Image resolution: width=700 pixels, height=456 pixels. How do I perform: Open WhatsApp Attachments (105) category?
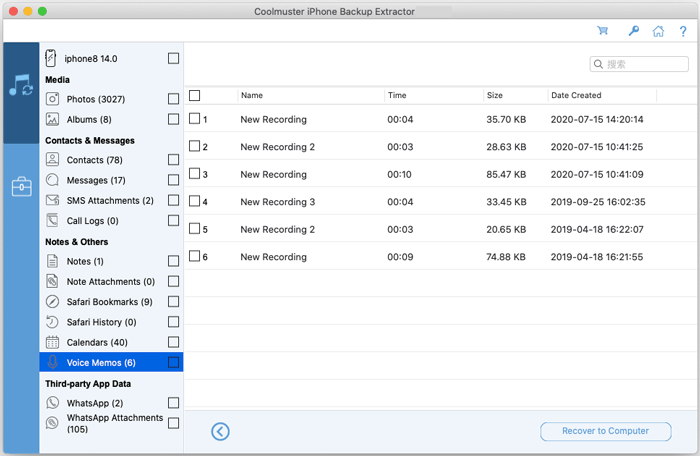115,423
